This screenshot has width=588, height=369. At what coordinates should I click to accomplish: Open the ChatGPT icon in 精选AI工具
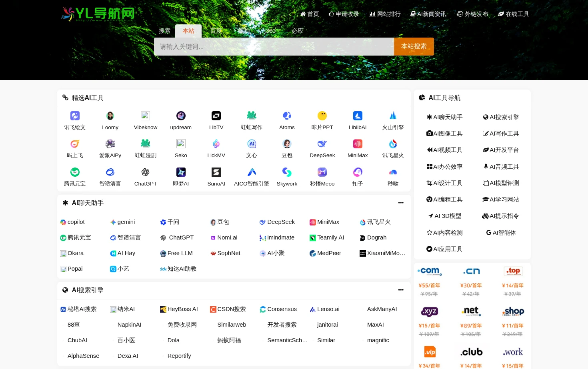point(146,172)
